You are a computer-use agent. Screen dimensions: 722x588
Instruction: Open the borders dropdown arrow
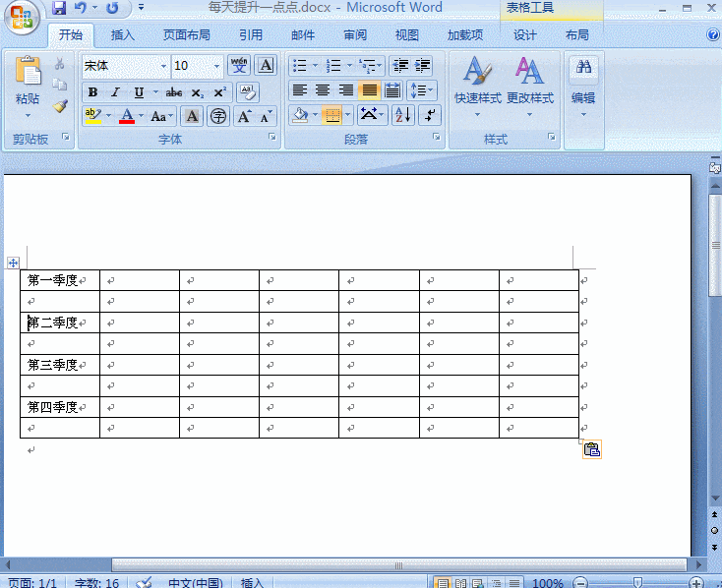click(347, 116)
